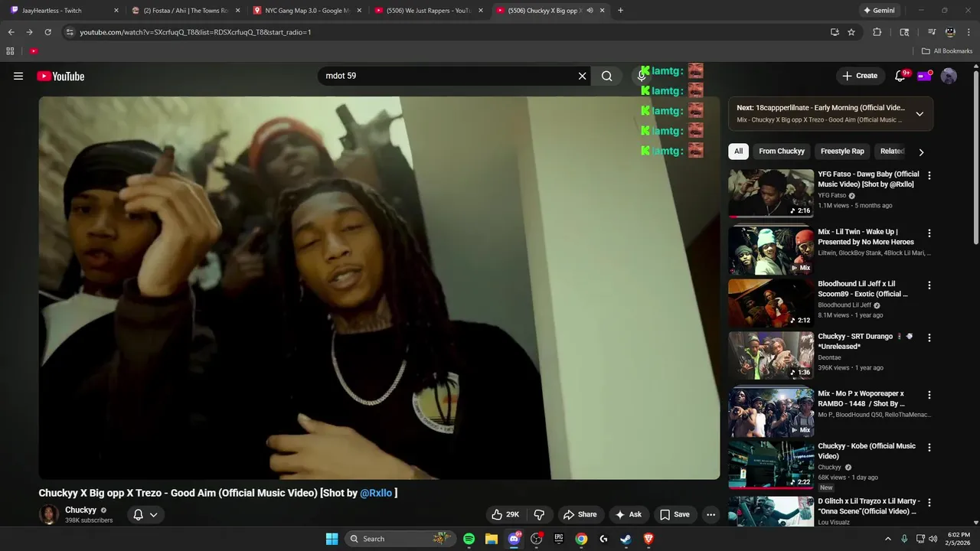Viewport: 980px width, 551px height.
Task: Share the video
Action: click(580, 514)
